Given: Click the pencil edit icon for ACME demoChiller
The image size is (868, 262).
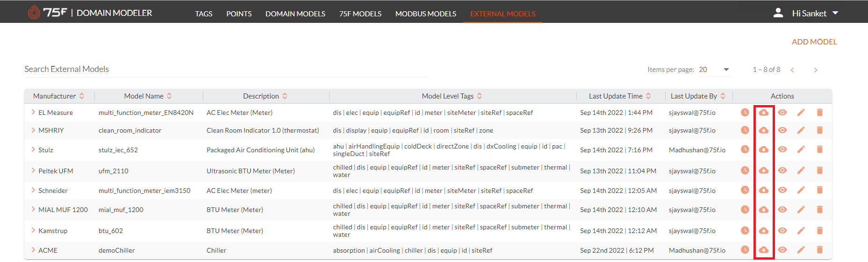Looking at the screenshot, I should [801, 250].
